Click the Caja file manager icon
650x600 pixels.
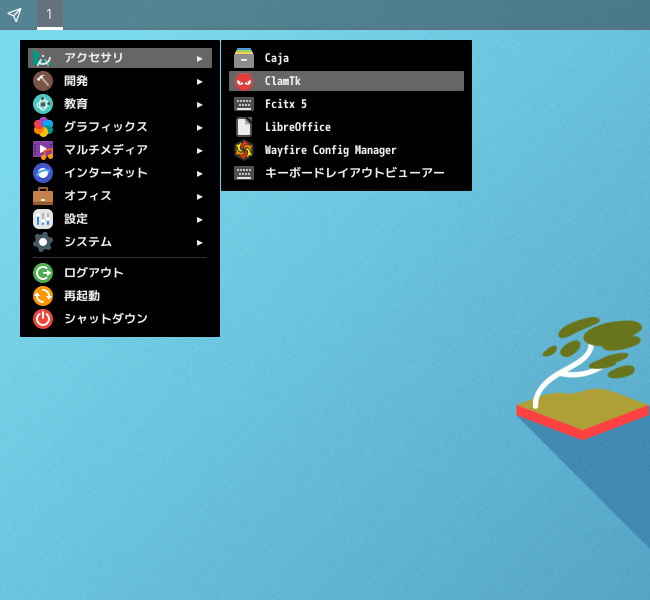(x=244, y=58)
